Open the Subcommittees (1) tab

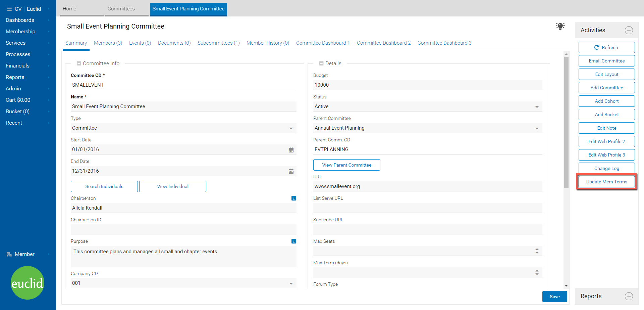(218, 43)
